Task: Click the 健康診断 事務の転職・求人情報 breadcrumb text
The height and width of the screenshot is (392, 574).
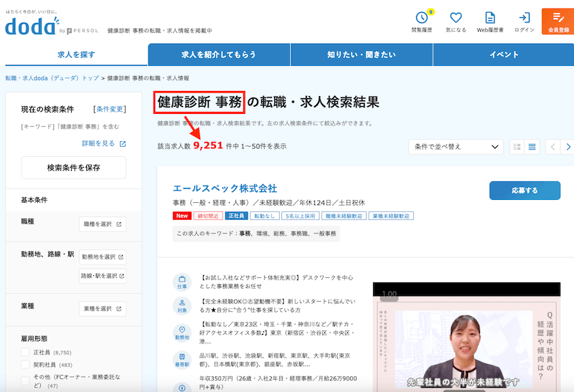Action: click(148, 78)
